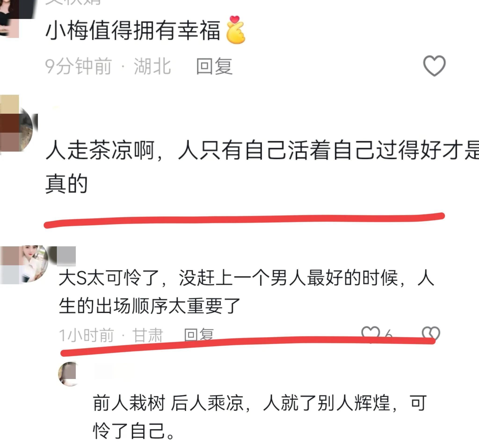
Task: Open the small avatar above 前人栽树 reply
Action: click(x=68, y=374)
